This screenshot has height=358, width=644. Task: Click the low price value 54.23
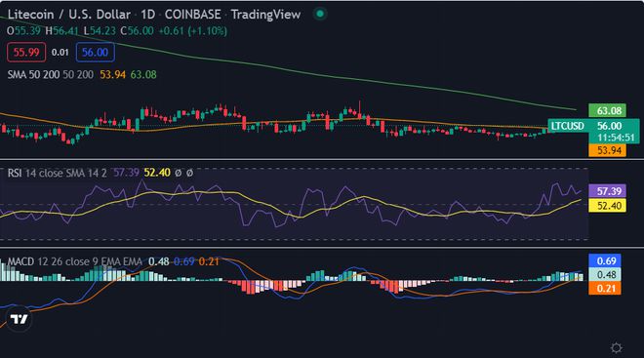coord(102,31)
